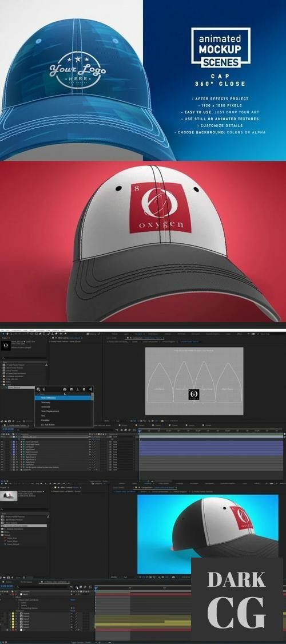The image size is (286, 644).
Task: Click Reset beside Transform in lower timeline
Action: (x=73, y=611)
